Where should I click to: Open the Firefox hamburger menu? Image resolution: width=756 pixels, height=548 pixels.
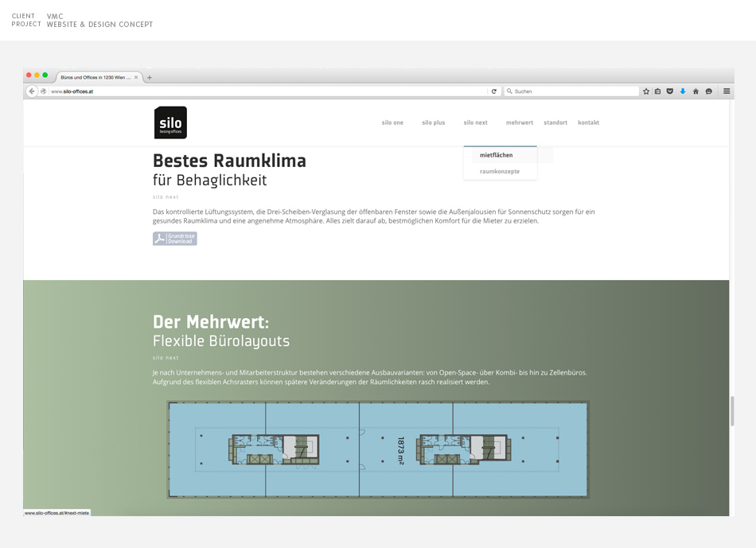(727, 91)
